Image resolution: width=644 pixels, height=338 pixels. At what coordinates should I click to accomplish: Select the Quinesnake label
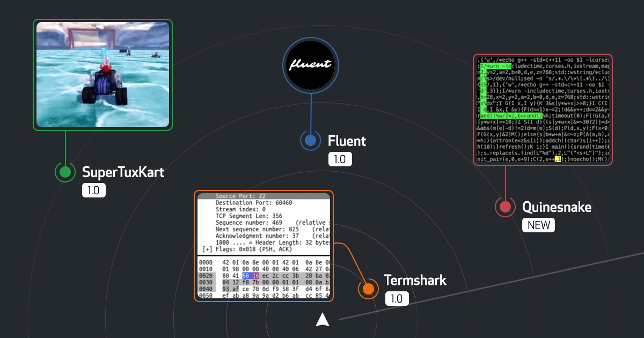(x=557, y=207)
